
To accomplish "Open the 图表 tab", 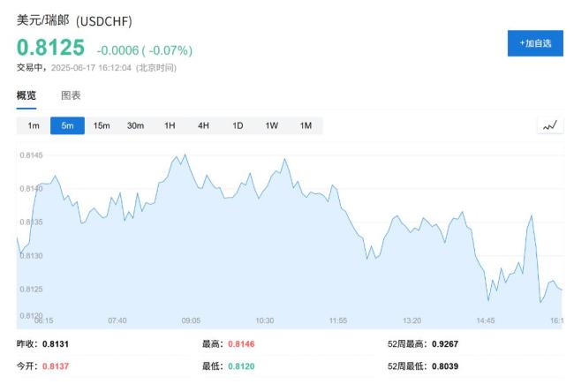I will [71, 95].
